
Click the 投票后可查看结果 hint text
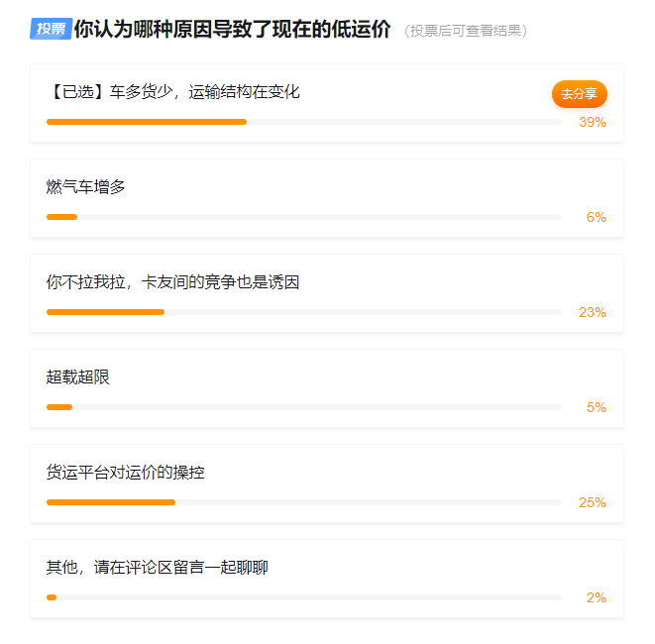[466, 31]
